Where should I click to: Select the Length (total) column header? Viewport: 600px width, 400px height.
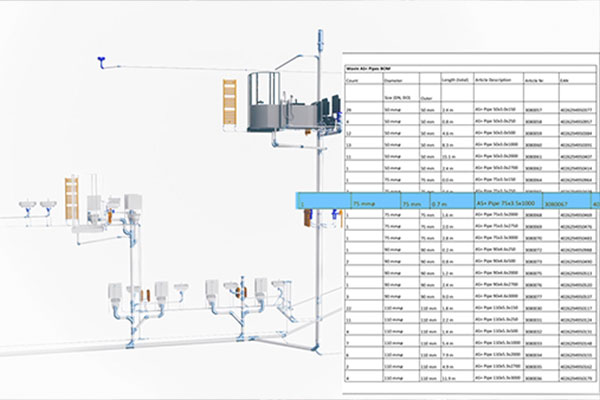click(x=456, y=81)
